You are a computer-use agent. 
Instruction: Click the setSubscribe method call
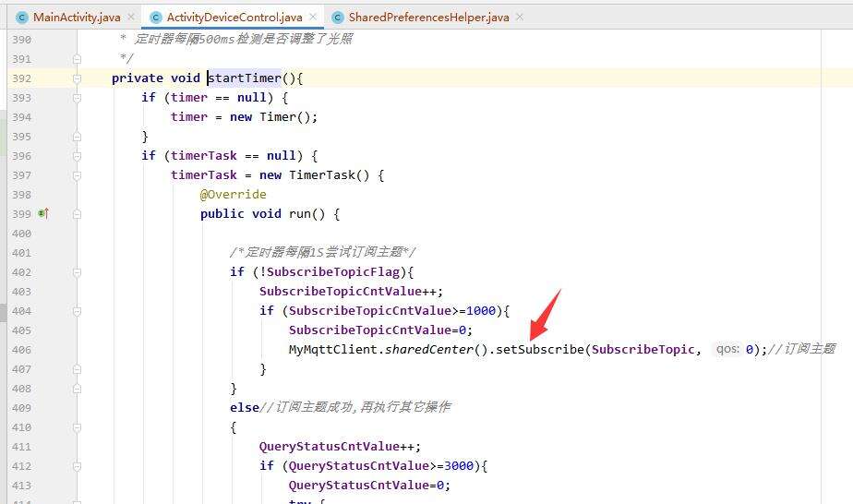click(539, 349)
